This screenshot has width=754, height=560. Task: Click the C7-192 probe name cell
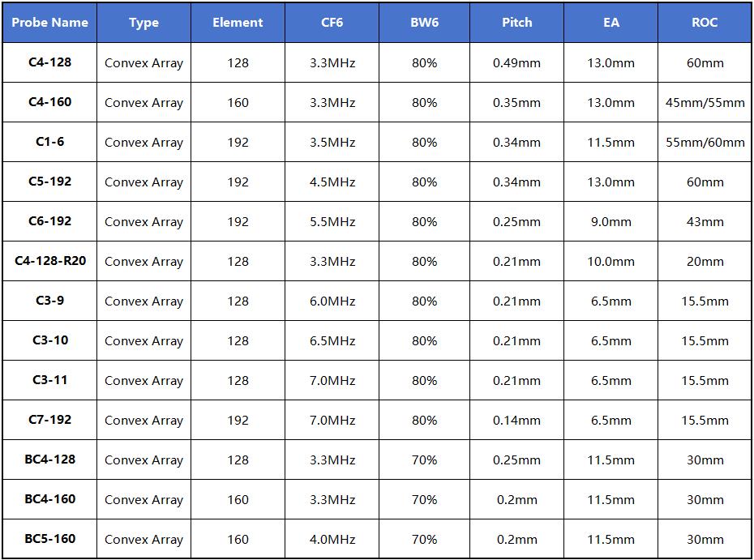tap(50, 420)
